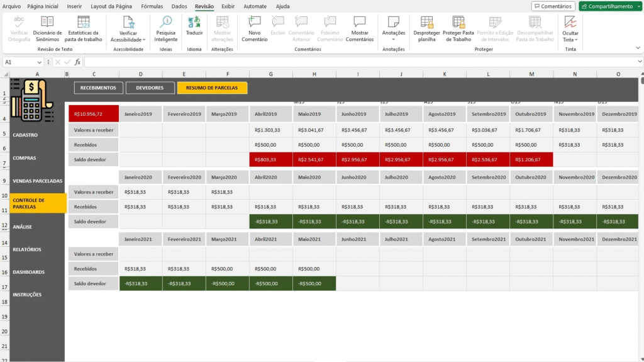644x362 pixels.
Task: Add a Novo Comentário
Action: tap(255, 23)
